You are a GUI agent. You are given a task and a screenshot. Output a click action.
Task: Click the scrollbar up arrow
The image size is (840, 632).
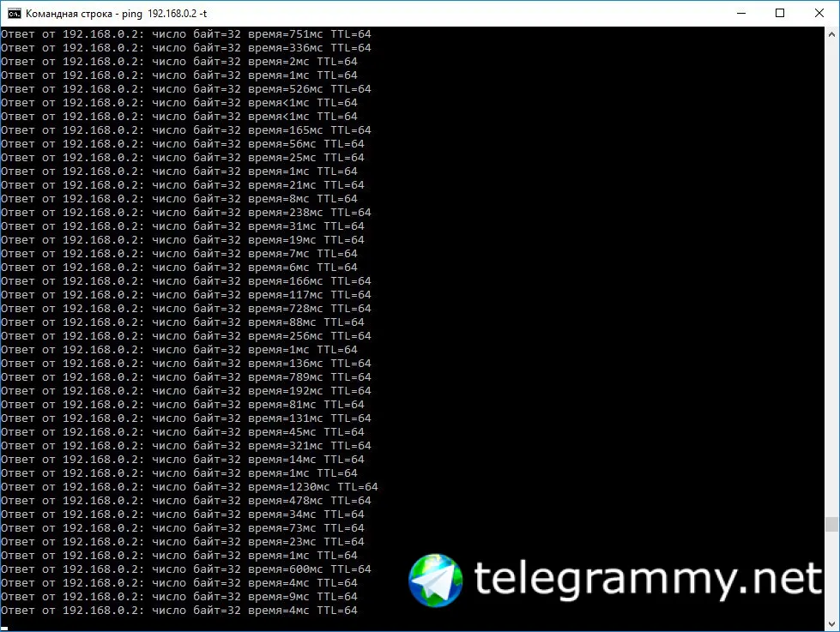coord(831,34)
